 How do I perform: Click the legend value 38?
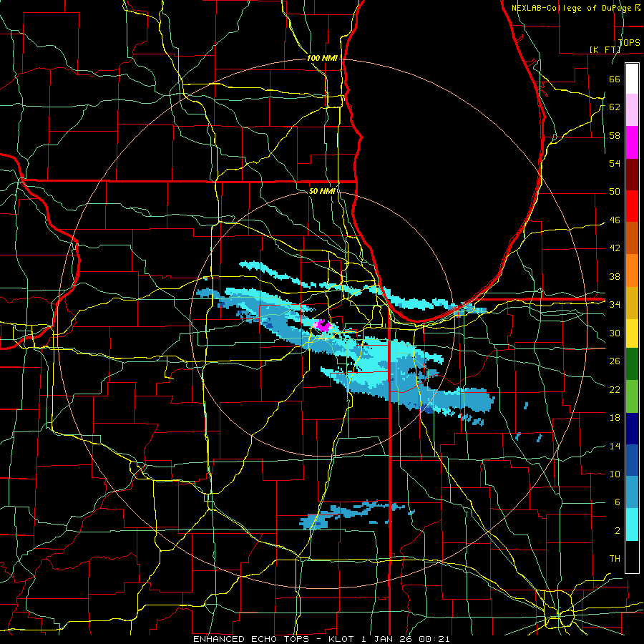(x=615, y=276)
